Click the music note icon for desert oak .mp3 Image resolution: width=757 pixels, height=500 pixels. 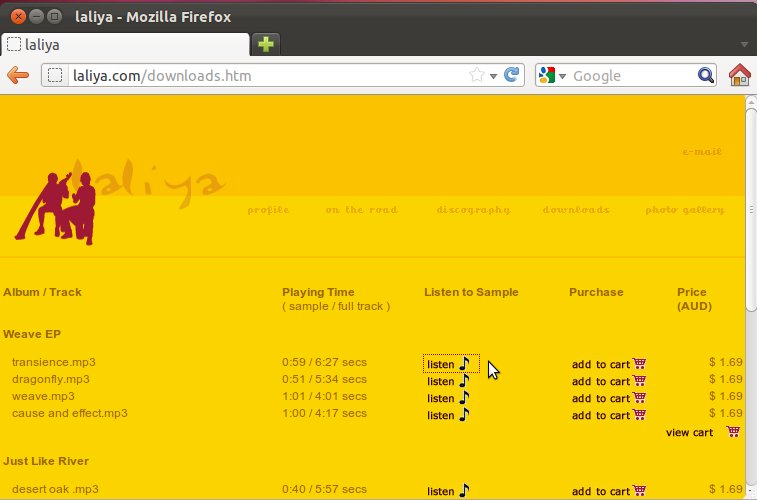464,490
